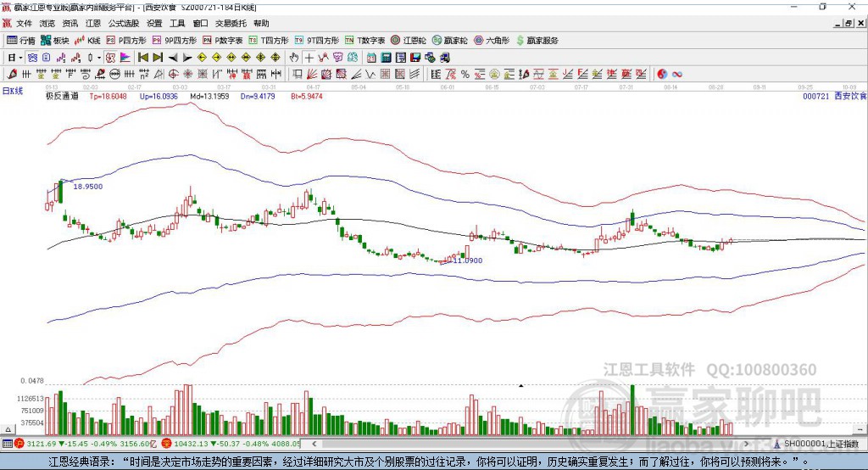The height and width of the screenshot is (470, 868).
Task: Click the Bt=5.9474 indicator value
Action: 307,97
